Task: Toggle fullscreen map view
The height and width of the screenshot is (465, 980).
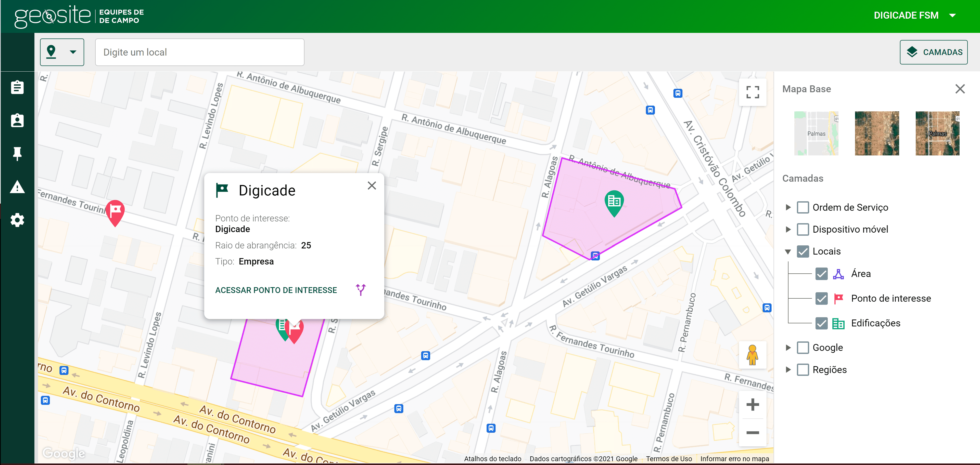Action: click(752, 92)
